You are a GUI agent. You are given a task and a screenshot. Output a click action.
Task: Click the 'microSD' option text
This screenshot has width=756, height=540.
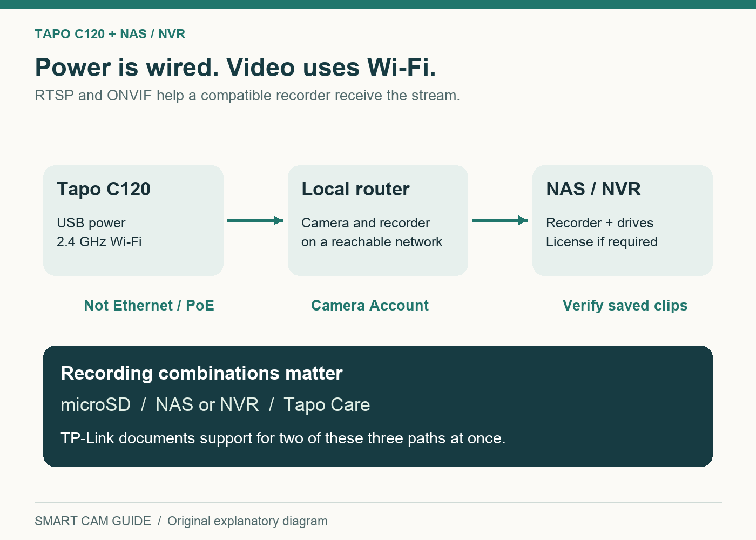[x=96, y=405]
